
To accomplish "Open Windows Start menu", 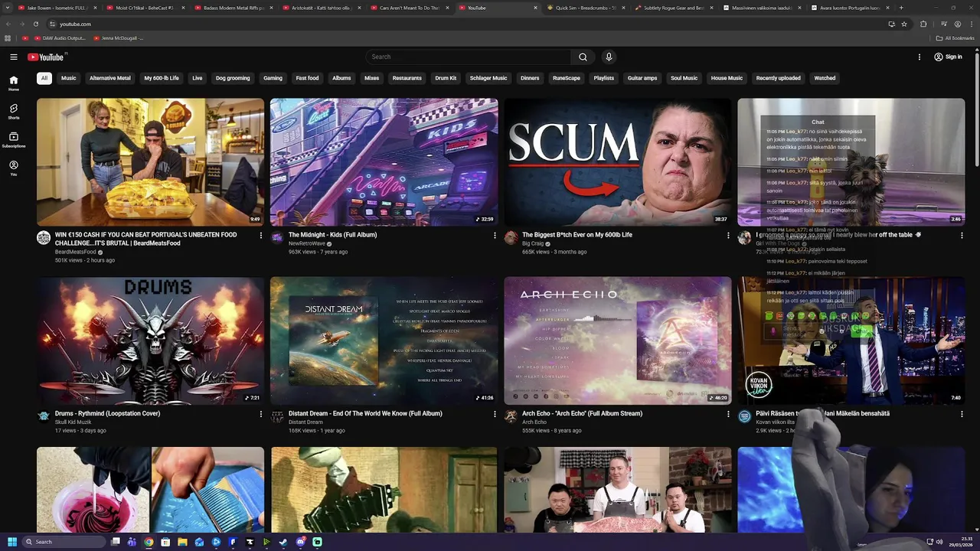I will tap(11, 542).
